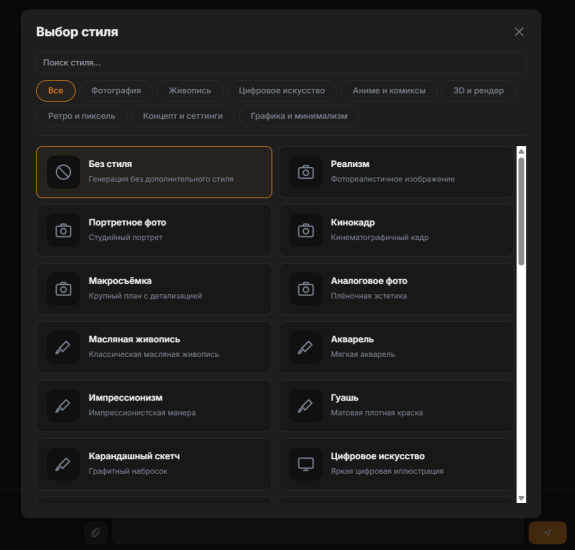
Task: Close the Выбор стиля dialog
Action: pyautogui.click(x=519, y=32)
